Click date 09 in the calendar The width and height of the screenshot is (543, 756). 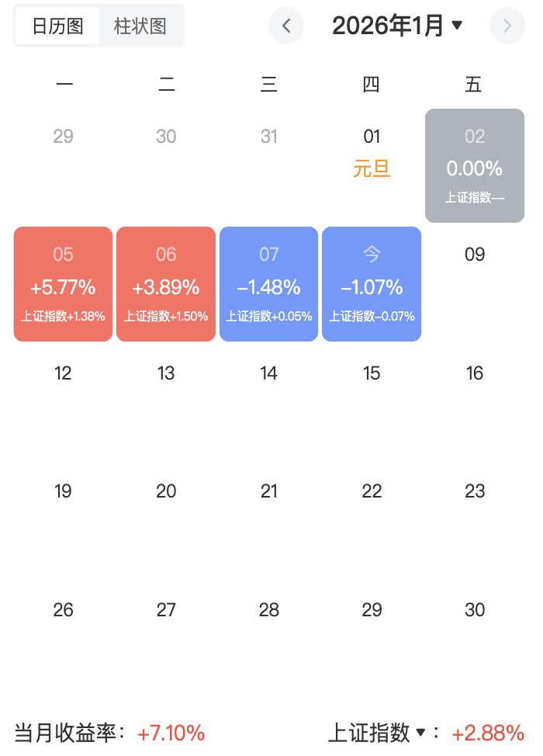click(x=475, y=255)
